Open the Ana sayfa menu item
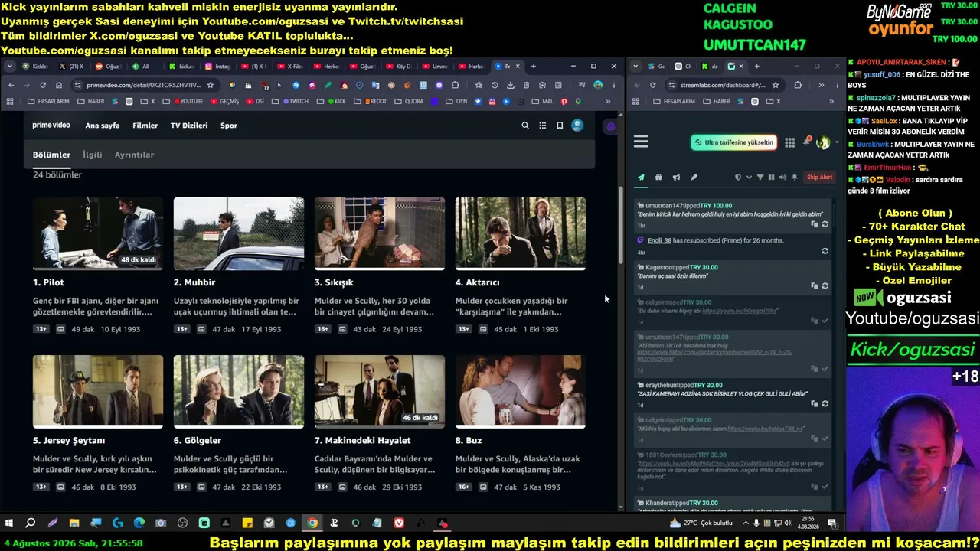Viewport: 980px width, 551px height. pos(103,126)
